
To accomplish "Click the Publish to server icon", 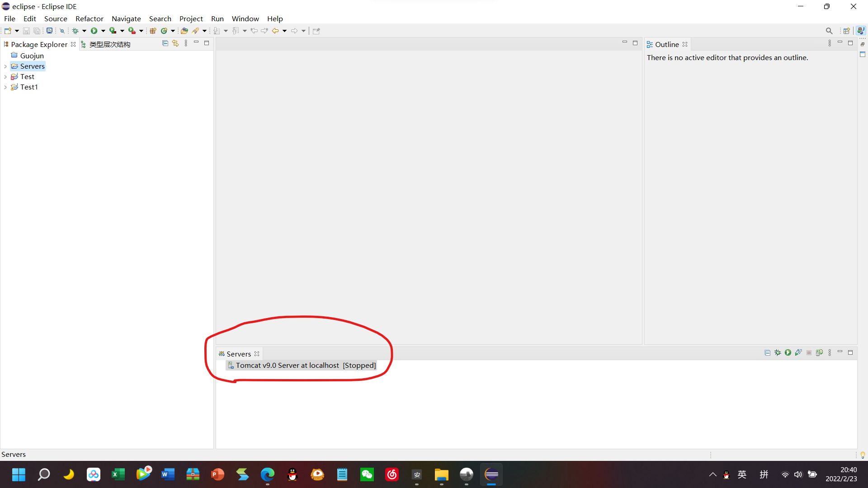I will click(x=819, y=352).
